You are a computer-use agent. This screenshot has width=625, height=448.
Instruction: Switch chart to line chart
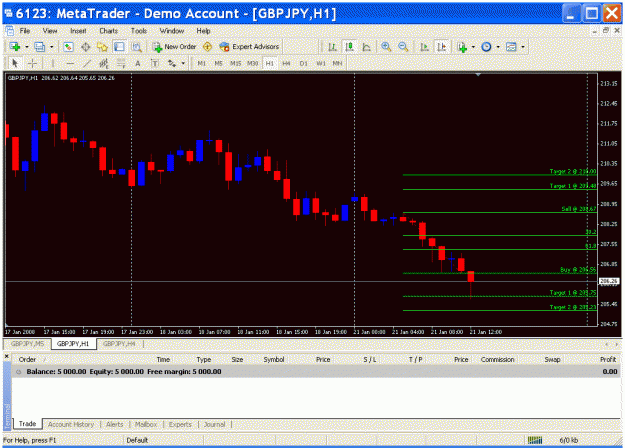(x=366, y=47)
